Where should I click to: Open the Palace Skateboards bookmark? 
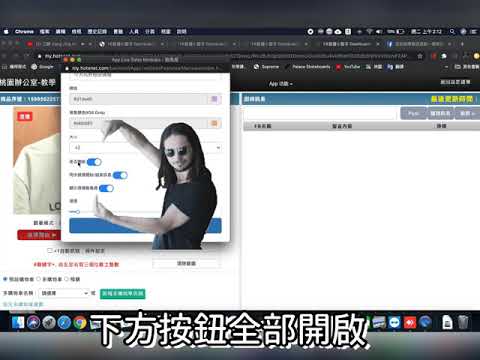click(x=308, y=67)
